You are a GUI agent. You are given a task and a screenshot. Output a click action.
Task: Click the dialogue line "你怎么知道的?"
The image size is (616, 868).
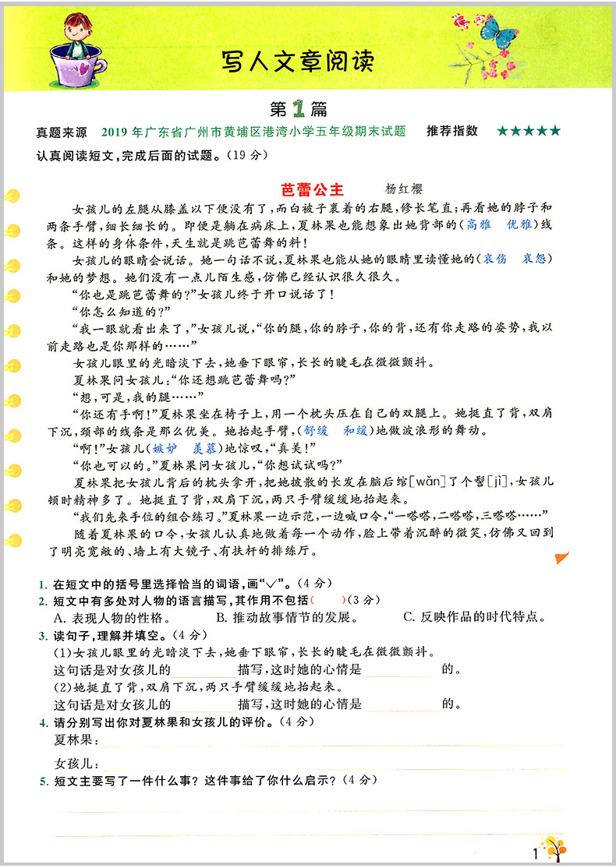(122, 311)
